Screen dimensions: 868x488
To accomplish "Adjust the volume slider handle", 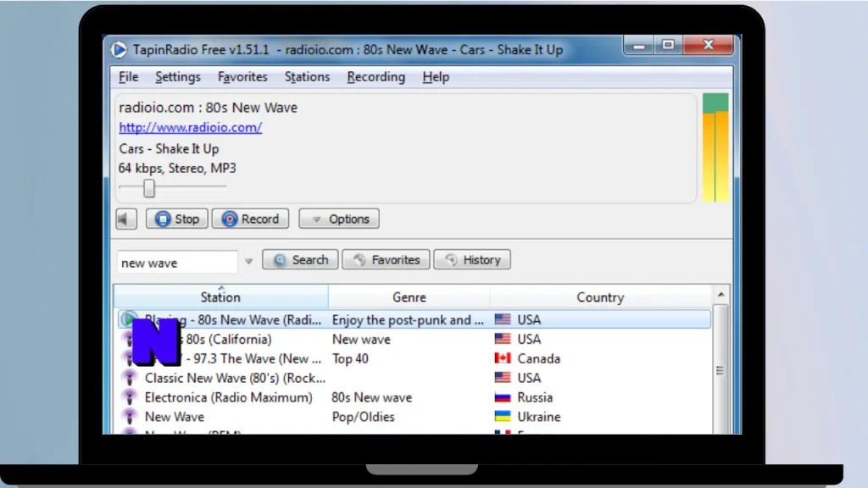I will (x=149, y=188).
